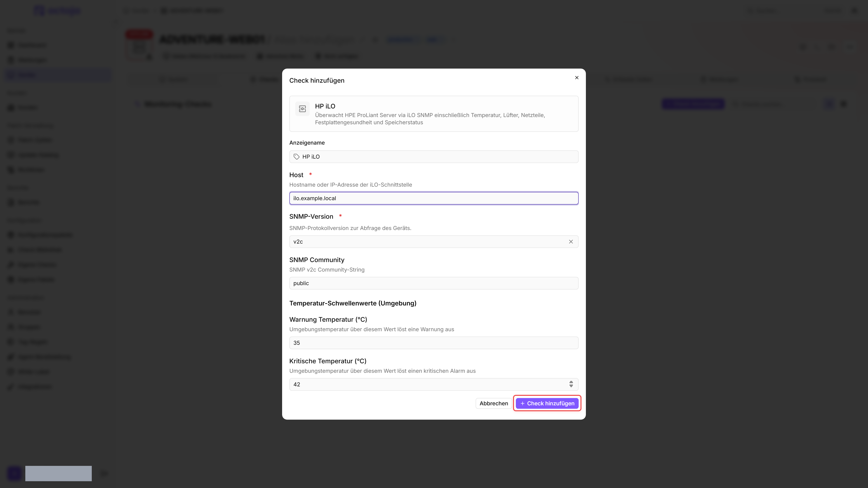Click hint 'Hostname oder IP-Adresse der iLO-Schnittstelle'

pos(350,185)
